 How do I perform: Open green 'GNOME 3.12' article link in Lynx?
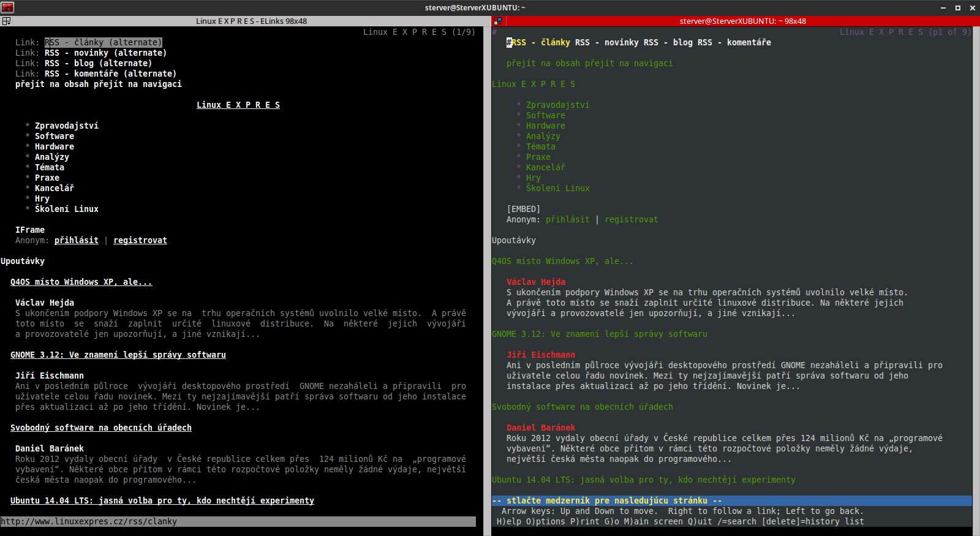coord(600,334)
